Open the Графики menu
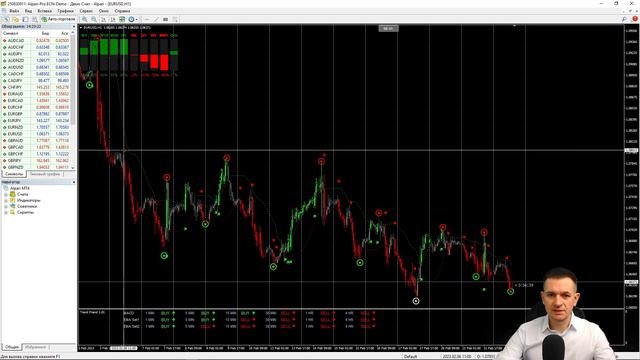The height and width of the screenshot is (360, 640). [65, 11]
